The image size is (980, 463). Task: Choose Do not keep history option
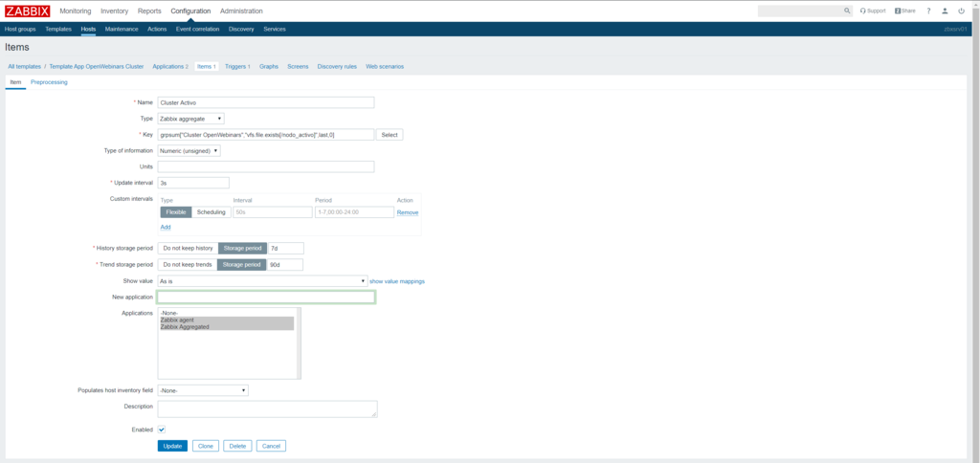pos(188,248)
